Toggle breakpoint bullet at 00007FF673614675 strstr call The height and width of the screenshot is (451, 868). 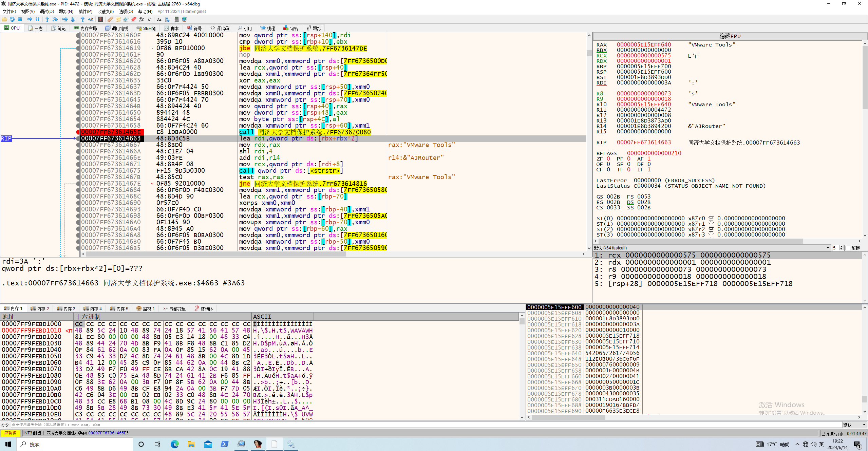point(78,171)
